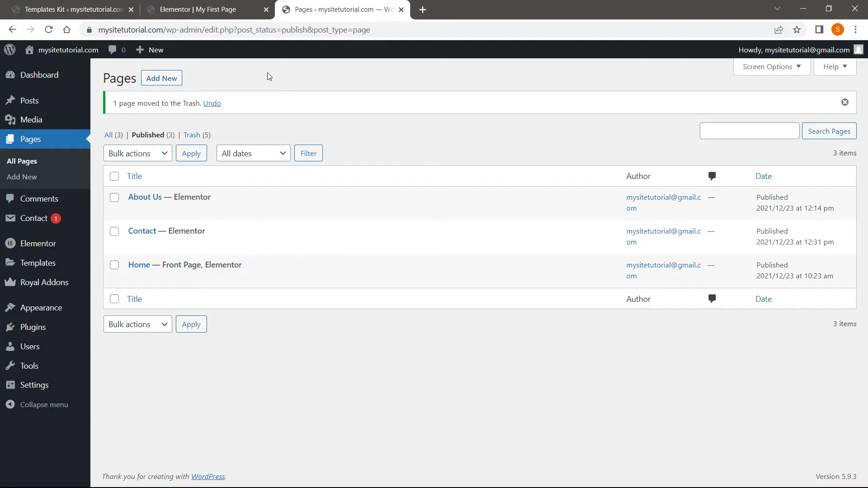Click the Search Pages button
Viewport: 868px width, 488px height.
(829, 131)
